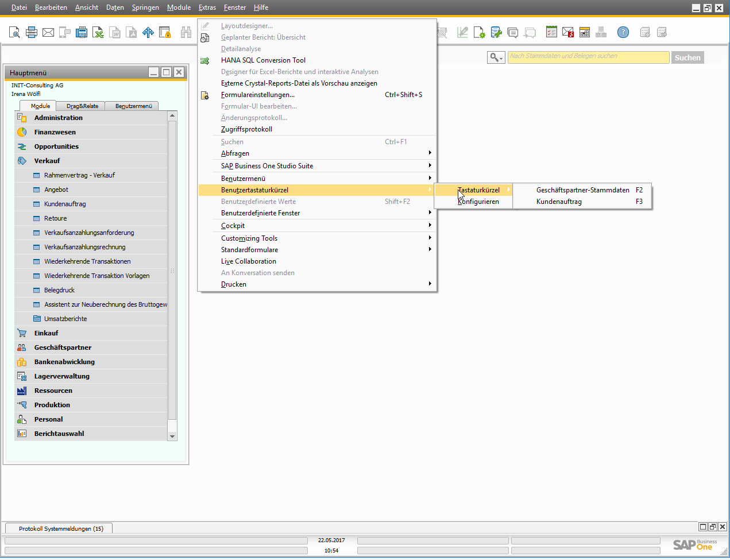
Task: Open the Help icon in the toolbar
Action: point(623,32)
